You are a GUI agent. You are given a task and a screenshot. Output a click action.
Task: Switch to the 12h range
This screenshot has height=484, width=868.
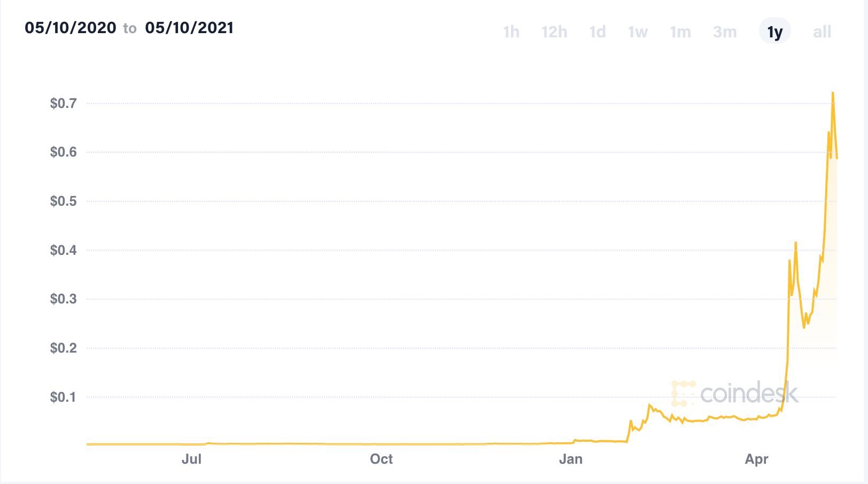(554, 32)
